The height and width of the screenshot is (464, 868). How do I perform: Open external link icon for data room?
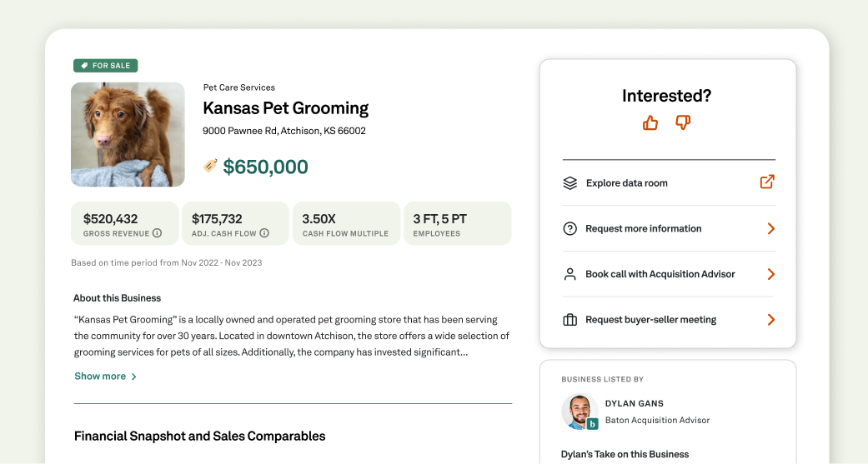[767, 182]
